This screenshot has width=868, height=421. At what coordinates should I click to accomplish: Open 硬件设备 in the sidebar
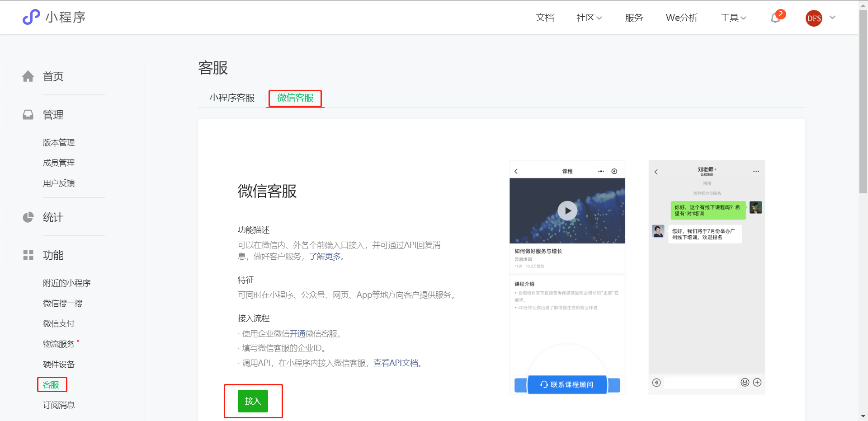click(x=59, y=364)
